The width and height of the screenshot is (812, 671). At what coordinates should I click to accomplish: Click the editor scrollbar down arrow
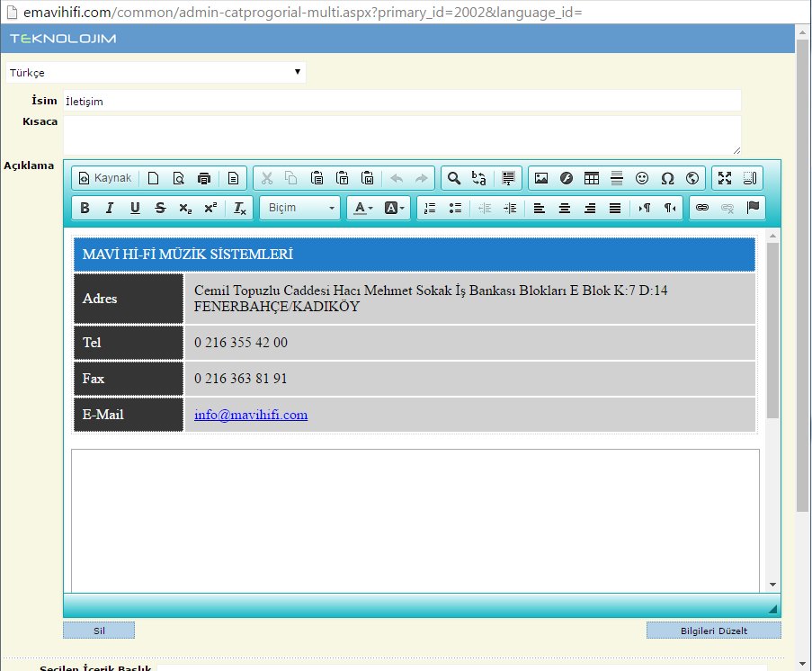pyautogui.click(x=772, y=585)
